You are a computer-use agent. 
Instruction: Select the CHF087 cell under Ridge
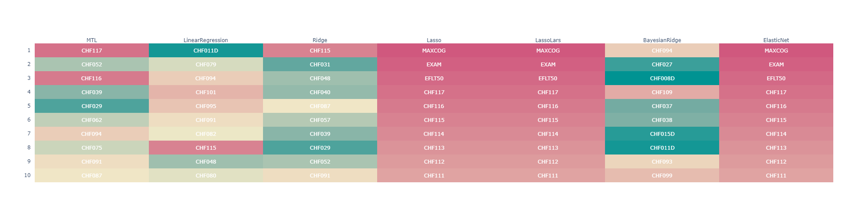(320, 106)
